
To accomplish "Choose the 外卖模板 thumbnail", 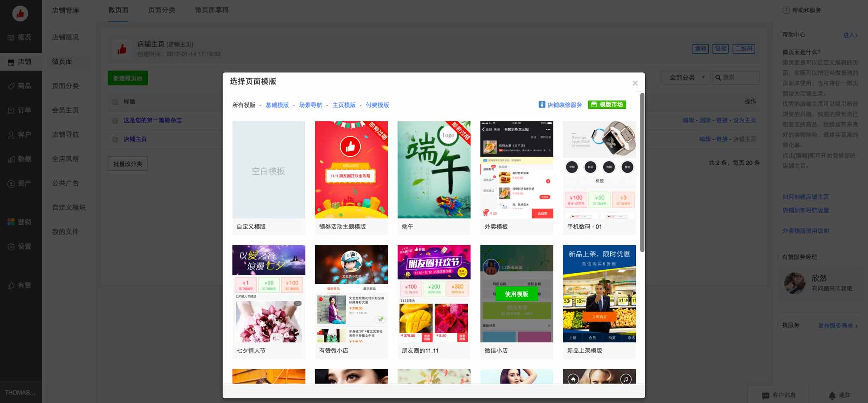I will pos(516,170).
